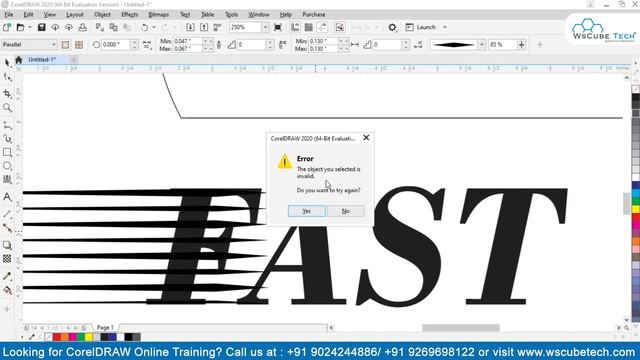
Task: Open the Purchase menu item
Action: [314, 15]
